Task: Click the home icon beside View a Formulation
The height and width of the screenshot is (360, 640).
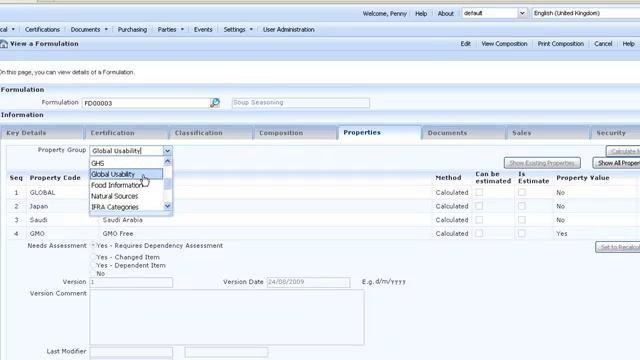Action: [3, 44]
